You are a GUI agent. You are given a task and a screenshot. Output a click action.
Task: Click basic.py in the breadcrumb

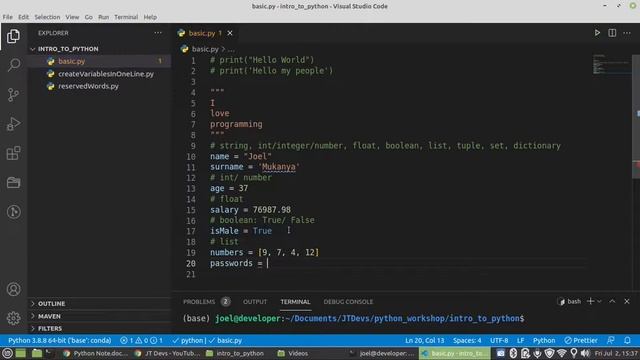click(x=205, y=49)
